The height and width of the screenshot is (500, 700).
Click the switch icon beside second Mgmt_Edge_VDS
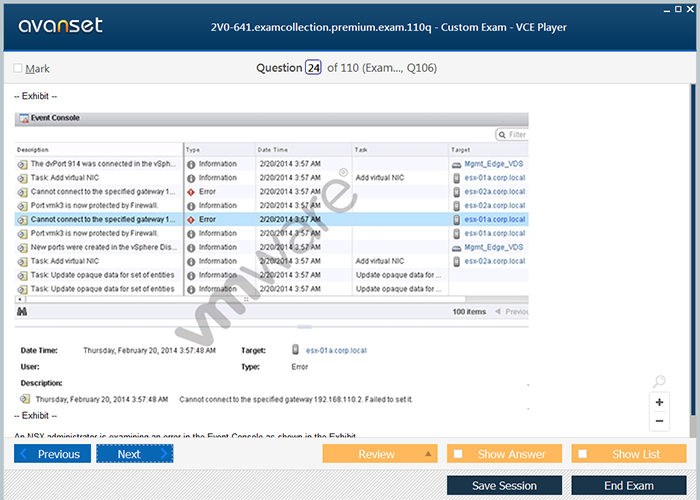pos(456,248)
